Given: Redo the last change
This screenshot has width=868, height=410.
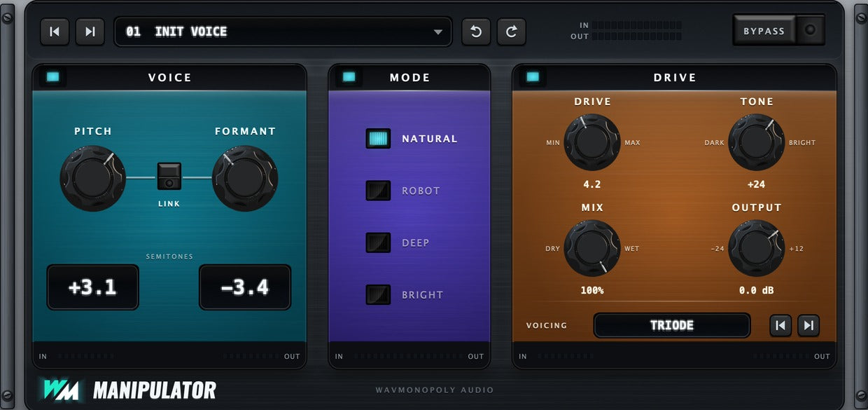Looking at the screenshot, I should pyautogui.click(x=511, y=32).
